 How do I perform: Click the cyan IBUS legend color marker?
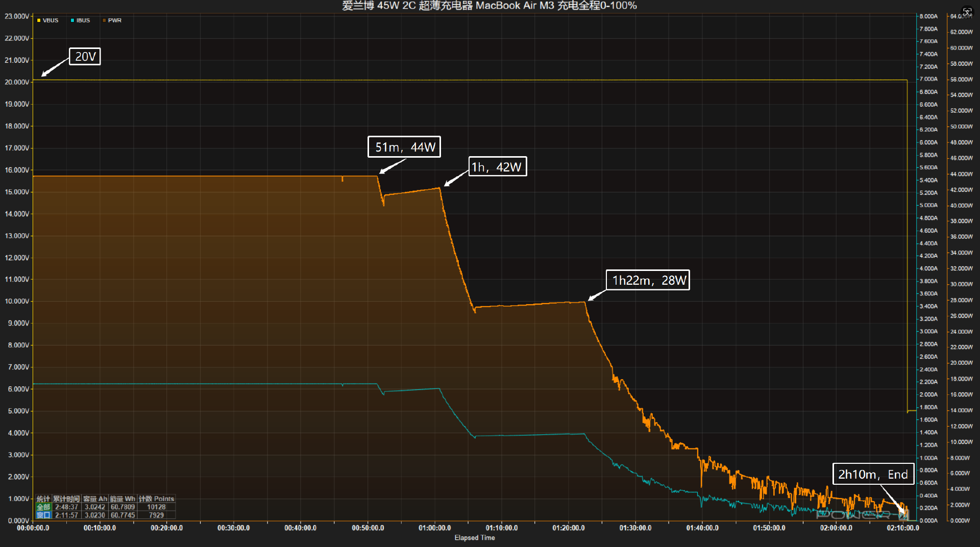72,20
